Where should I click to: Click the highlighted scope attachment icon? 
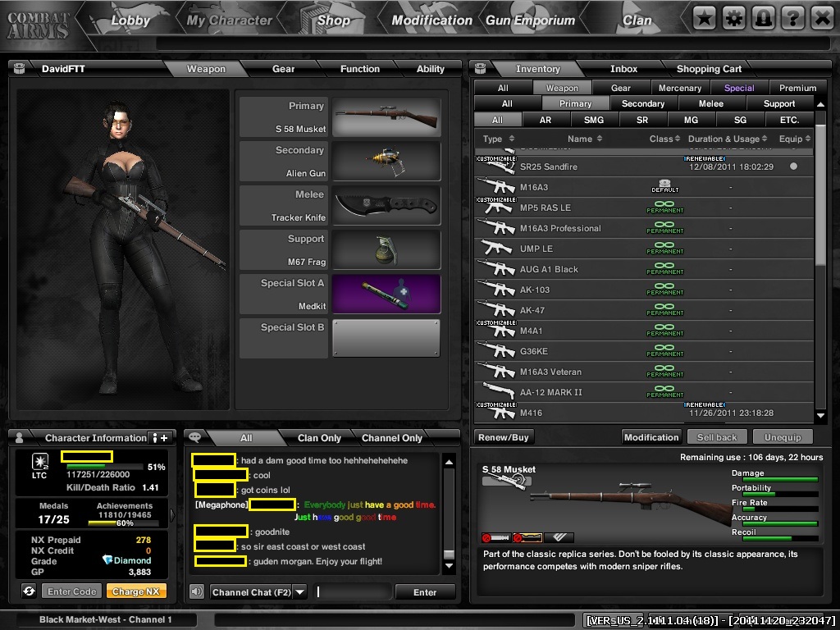tap(527, 537)
